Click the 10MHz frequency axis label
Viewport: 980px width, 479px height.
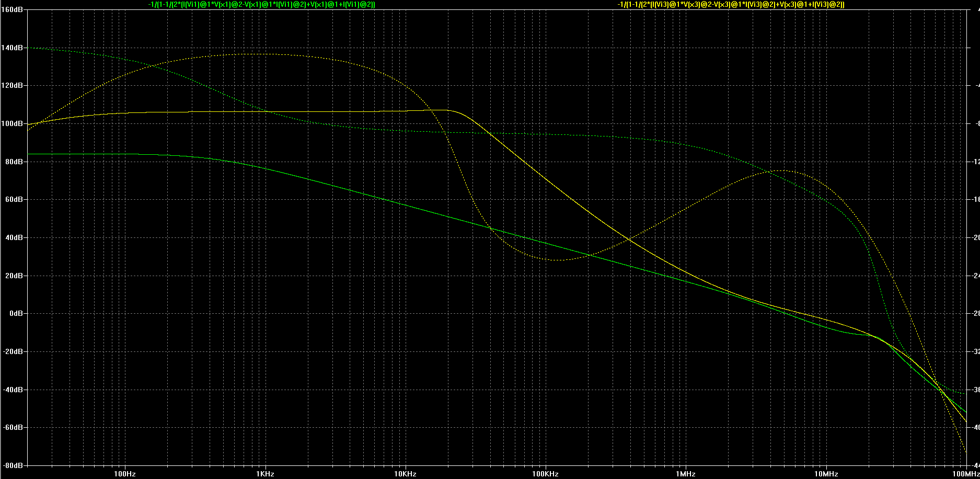tap(826, 474)
